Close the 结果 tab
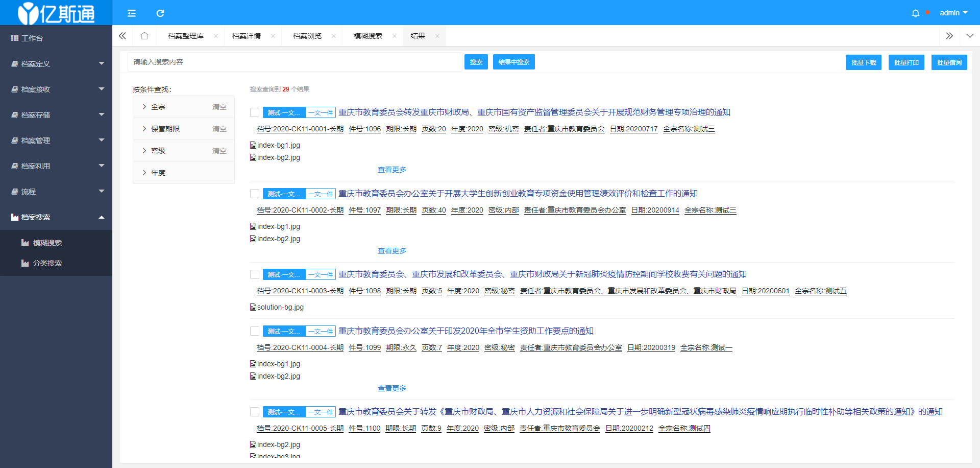Screen dimensions: 980x468 (437, 36)
